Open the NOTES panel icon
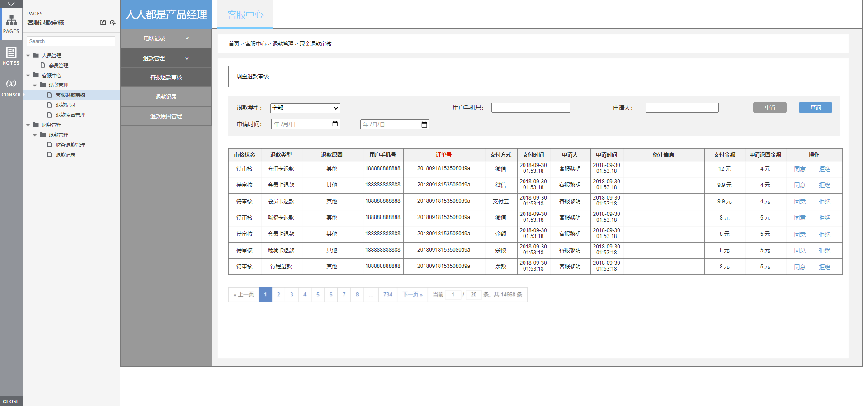Image resolution: width=868 pixels, height=406 pixels. (11, 56)
